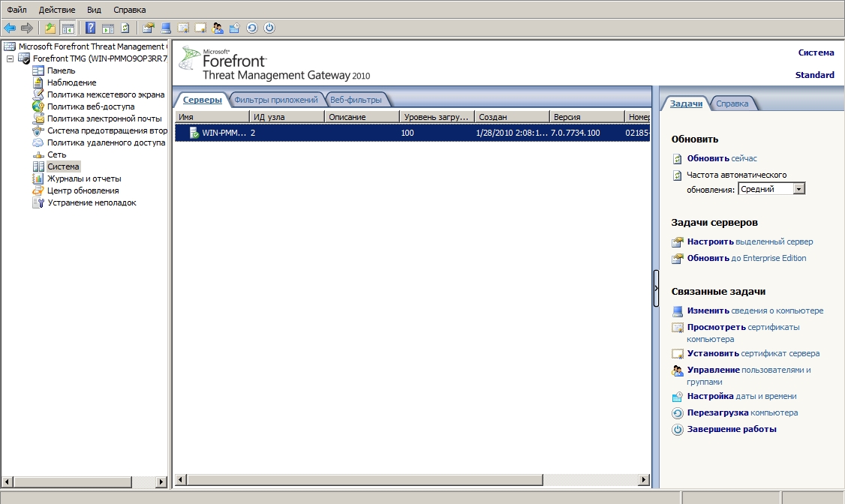The image size is (845, 504).
Task: Click the Back arrow in the toolbar
Action: (x=10, y=28)
